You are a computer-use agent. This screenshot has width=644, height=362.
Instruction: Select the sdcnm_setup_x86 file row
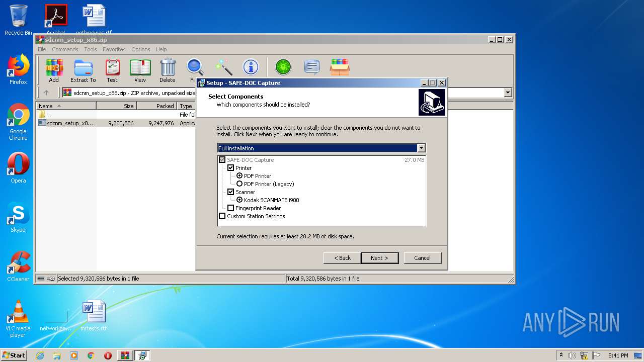click(116, 123)
